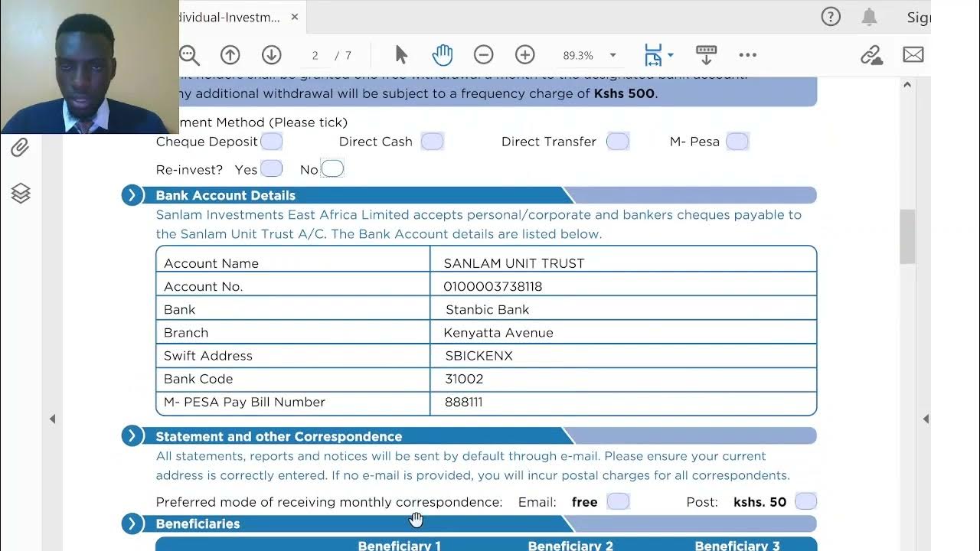Open the layers panel icon
980x551 pixels.
pyautogui.click(x=21, y=194)
